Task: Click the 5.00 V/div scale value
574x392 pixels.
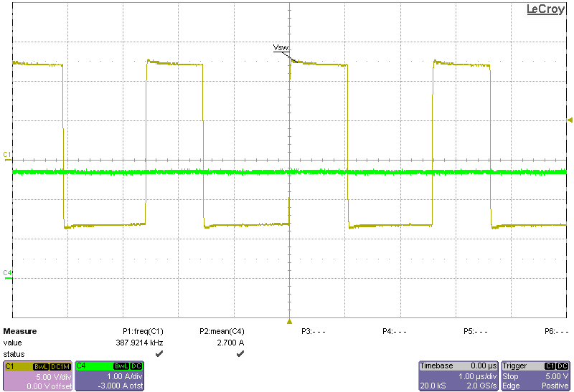Action: [x=53, y=377]
